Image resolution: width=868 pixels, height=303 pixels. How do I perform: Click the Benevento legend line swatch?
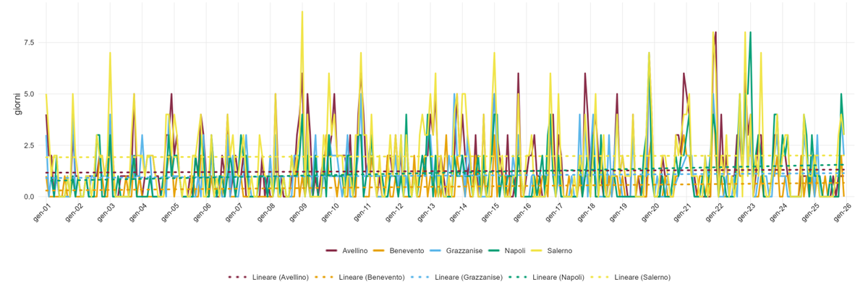[379, 250]
